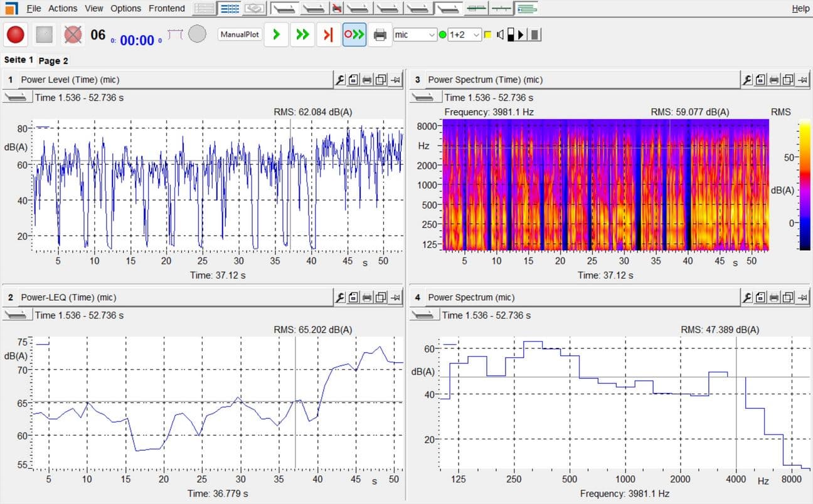This screenshot has height=504, width=813.
Task: Select the list layout view icon
Action: [x=205, y=8]
